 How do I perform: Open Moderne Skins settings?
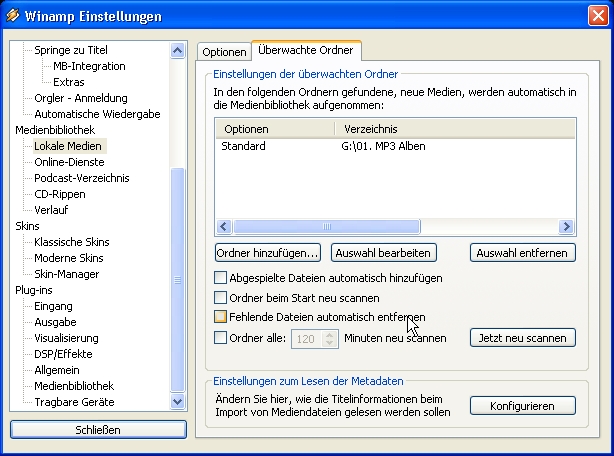(x=69, y=258)
